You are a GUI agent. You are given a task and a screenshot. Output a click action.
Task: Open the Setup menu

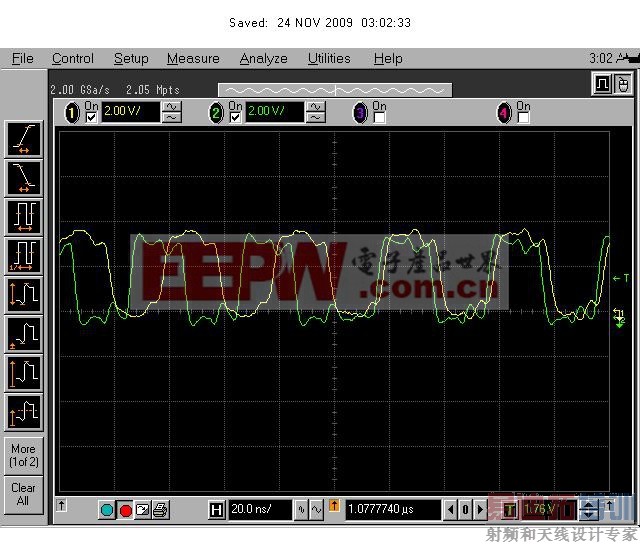click(x=131, y=59)
